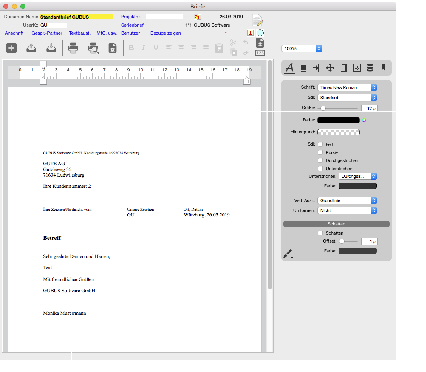Align text right in toolbar

pyautogui.click(x=193, y=48)
